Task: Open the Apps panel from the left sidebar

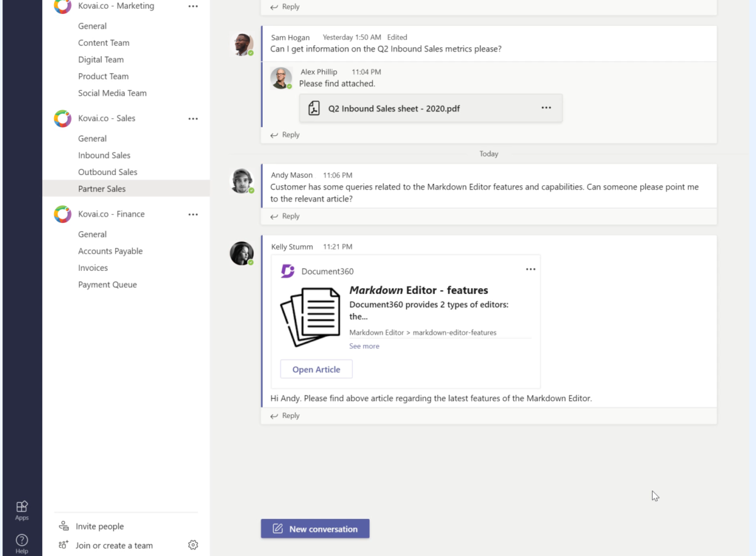Action: click(x=21, y=508)
